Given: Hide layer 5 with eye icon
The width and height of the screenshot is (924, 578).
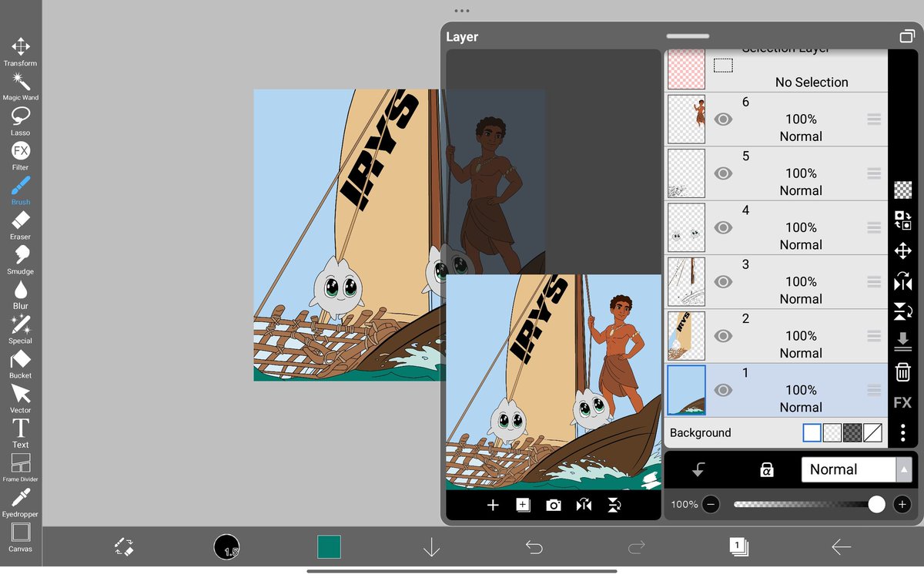Looking at the screenshot, I should tap(723, 173).
